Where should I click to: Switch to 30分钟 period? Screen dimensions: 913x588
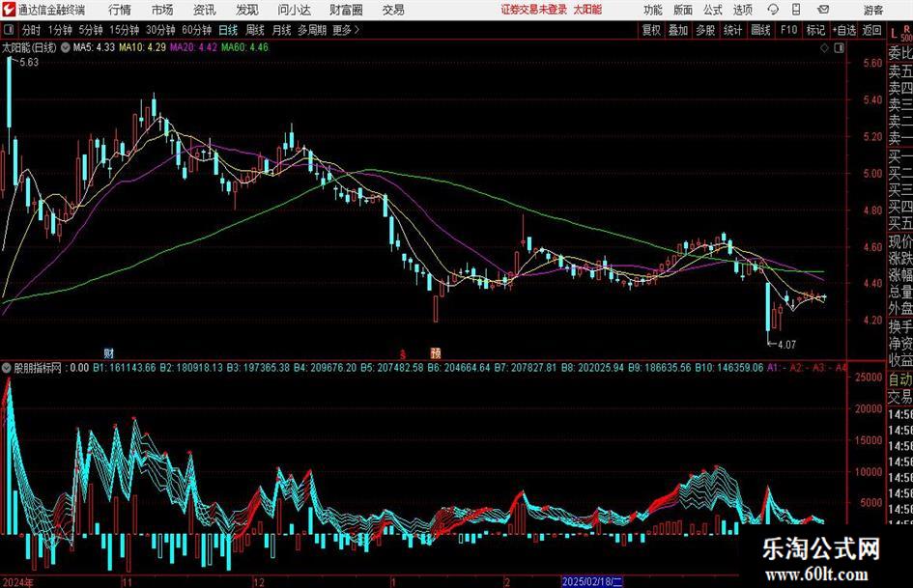160,30
